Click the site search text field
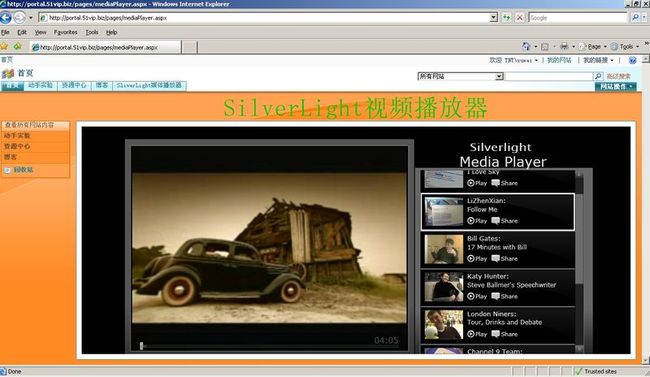Image resolution: width=650 pixels, height=377 pixels. (549, 76)
